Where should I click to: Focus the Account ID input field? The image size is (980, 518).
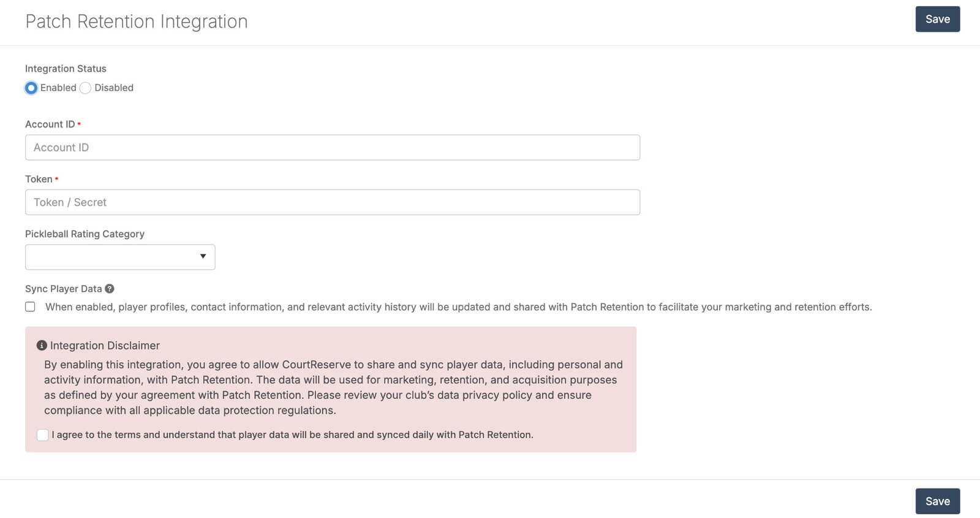click(332, 148)
